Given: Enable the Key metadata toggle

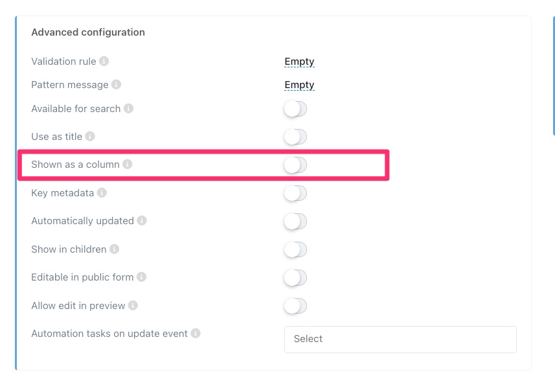Looking at the screenshot, I should pos(295,193).
